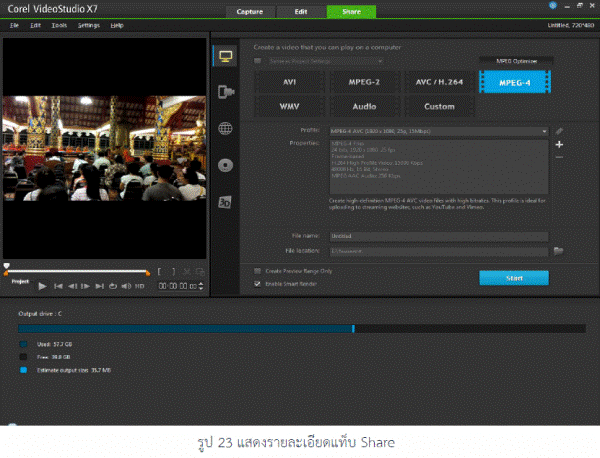Open the System Volume speaker icon

126,286
